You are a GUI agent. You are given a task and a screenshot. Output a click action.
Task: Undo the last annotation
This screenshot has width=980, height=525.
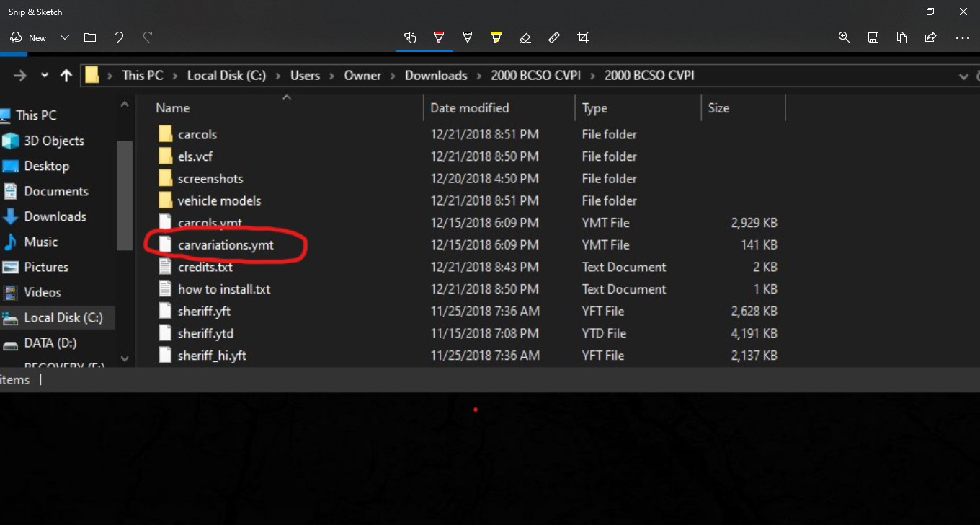[119, 37]
